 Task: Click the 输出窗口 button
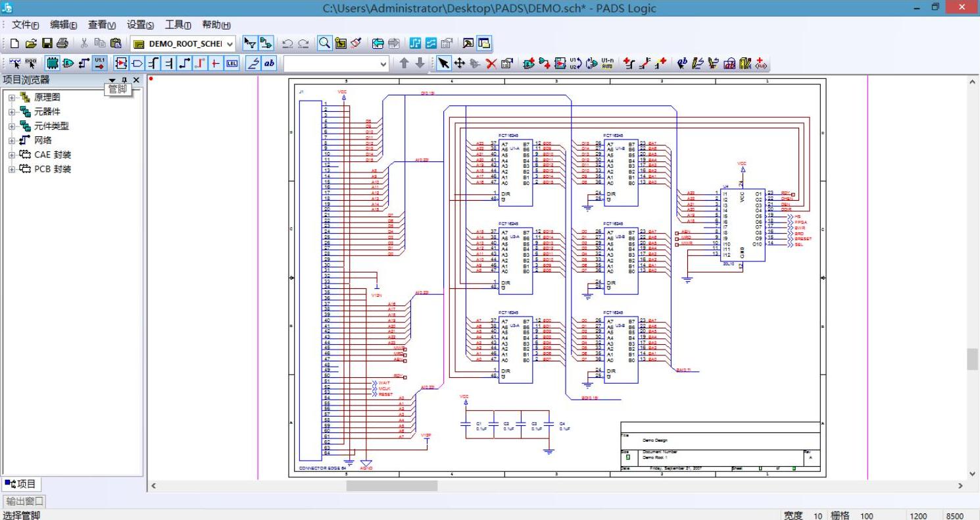pyautogui.click(x=24, y=501)
